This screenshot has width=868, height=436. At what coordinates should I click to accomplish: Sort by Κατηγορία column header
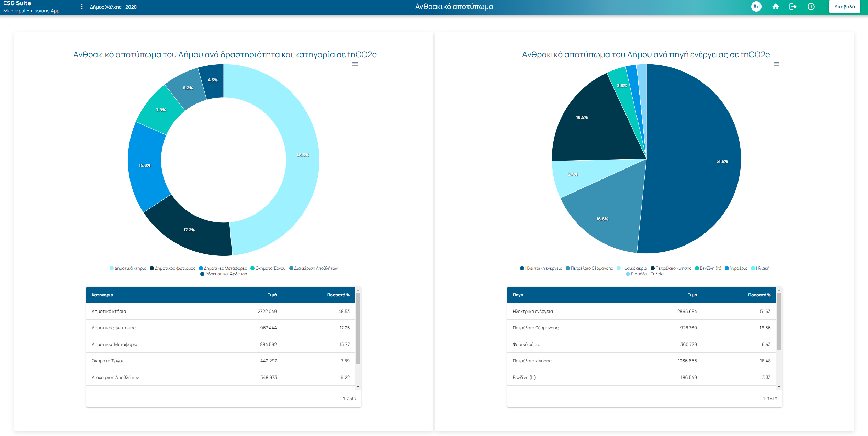point(102,295)
